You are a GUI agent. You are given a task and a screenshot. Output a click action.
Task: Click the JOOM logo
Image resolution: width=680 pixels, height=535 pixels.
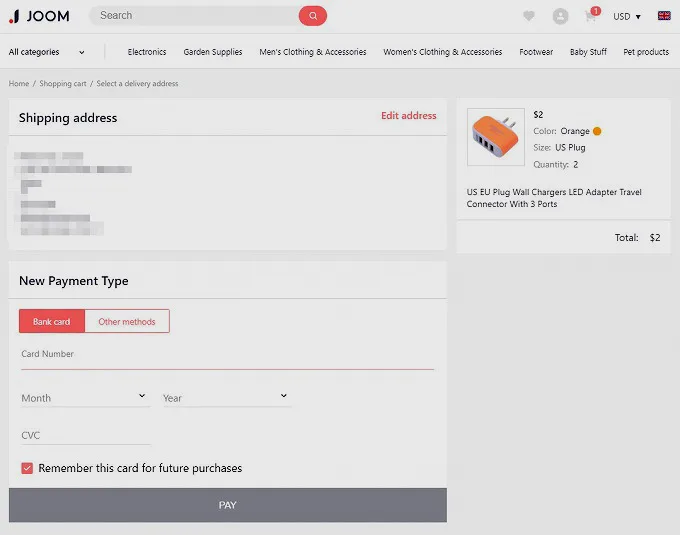39,16
